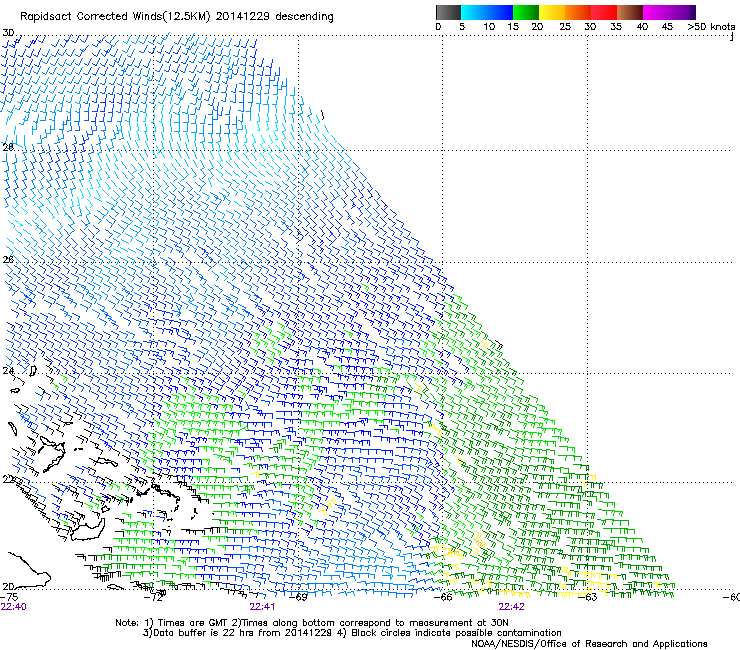
Task: Click the longitude label '-69'
Action: 299,597
